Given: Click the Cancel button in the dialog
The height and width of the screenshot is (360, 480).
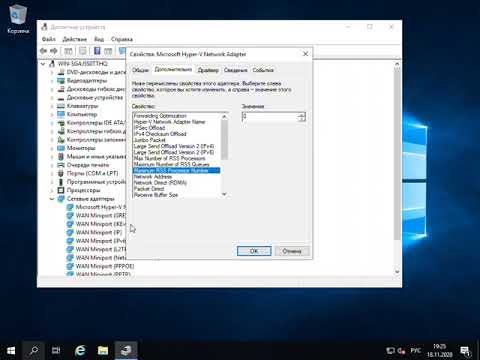Looking at the screenshot, I should click(x=292, y=251).
